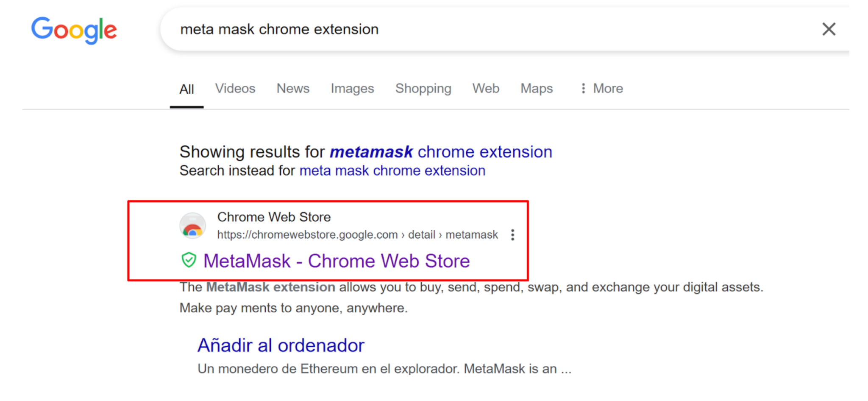The width and height of the screenshot is (868, 401).
Task: Switch to the News tab
Action: 293,88
